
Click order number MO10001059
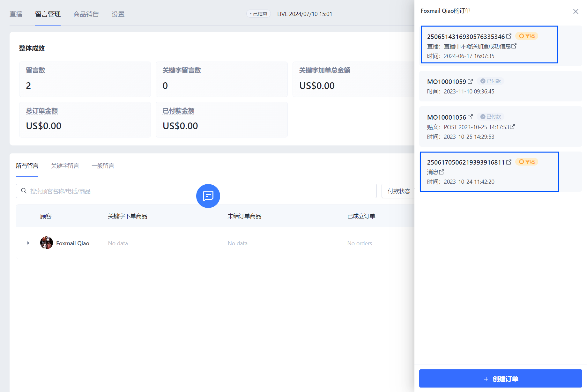click(x=447, y=82)
